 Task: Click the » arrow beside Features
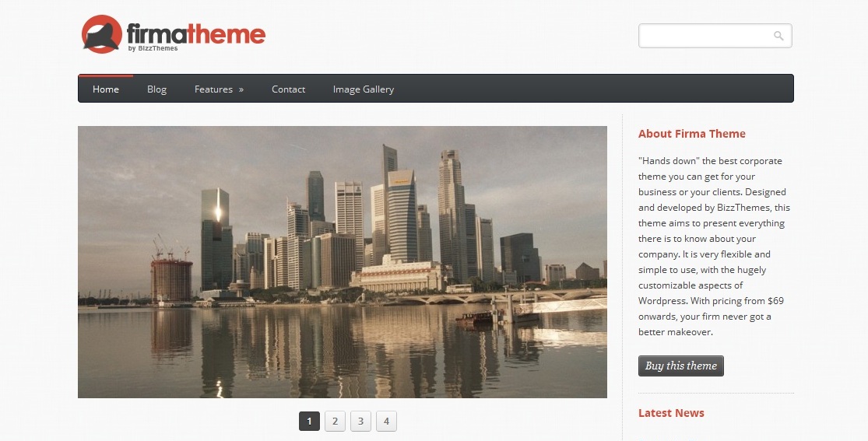tap(241, 89)
